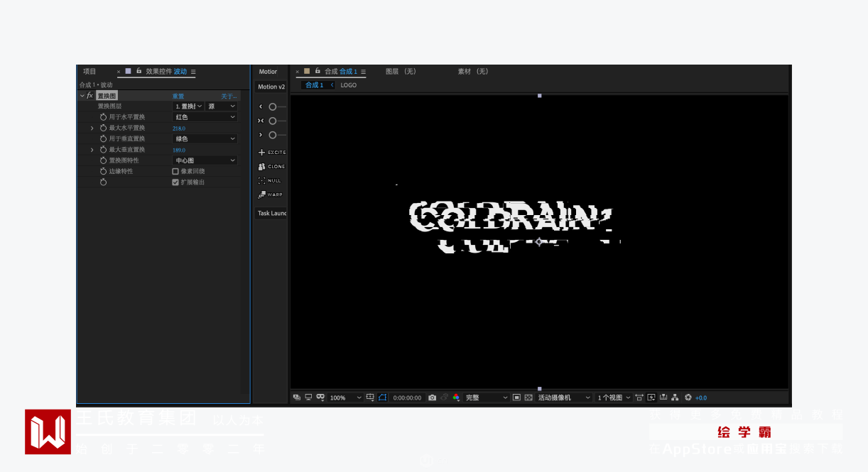Open grid and guide options
This screenshot has height=472, width=868.
click(x=370, y=397)
